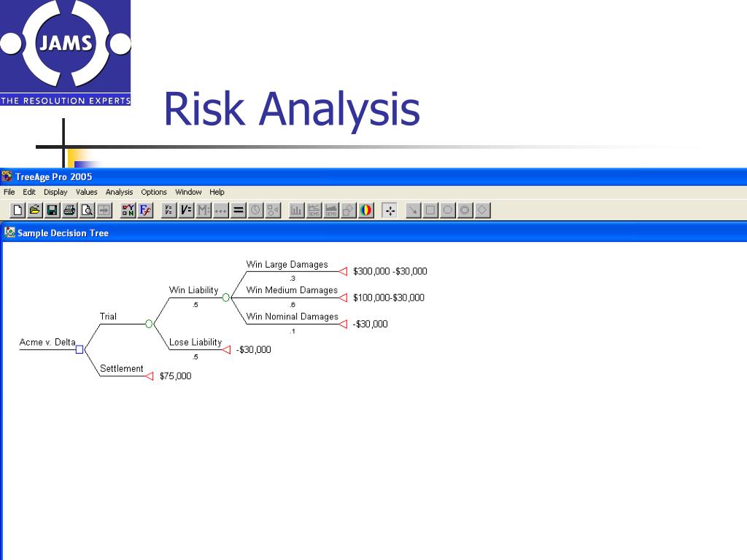Click the Sample Decision Tree window icon

(9, 233)
